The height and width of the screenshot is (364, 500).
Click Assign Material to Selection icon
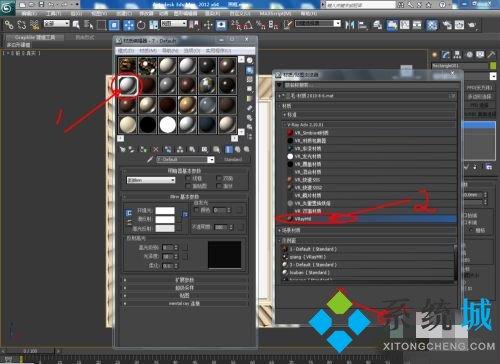click(143, 149)
